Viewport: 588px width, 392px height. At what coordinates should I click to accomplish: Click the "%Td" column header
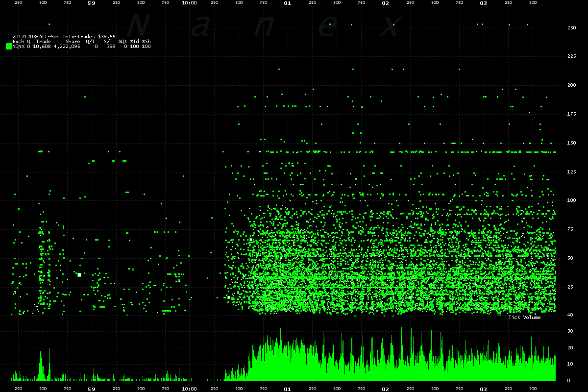(x=135, y=41)
